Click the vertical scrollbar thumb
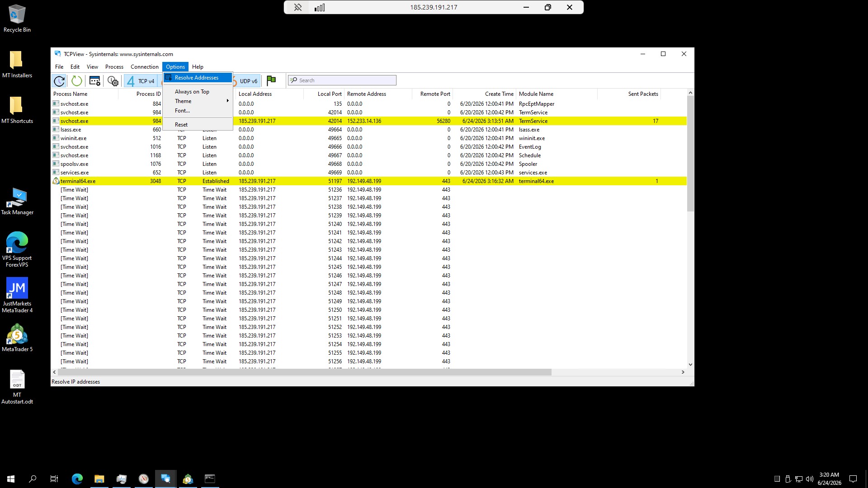The width and height of the screenshot is (868, 488). coord(690,154)
